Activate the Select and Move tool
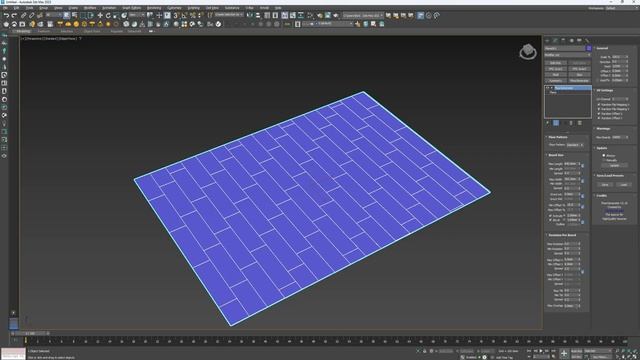 (x=100, y=16)
